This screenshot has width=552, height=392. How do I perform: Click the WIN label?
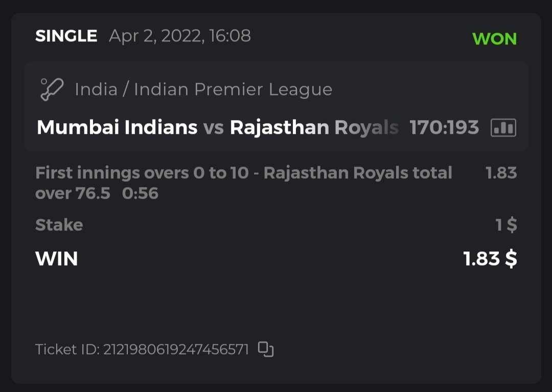56,259
